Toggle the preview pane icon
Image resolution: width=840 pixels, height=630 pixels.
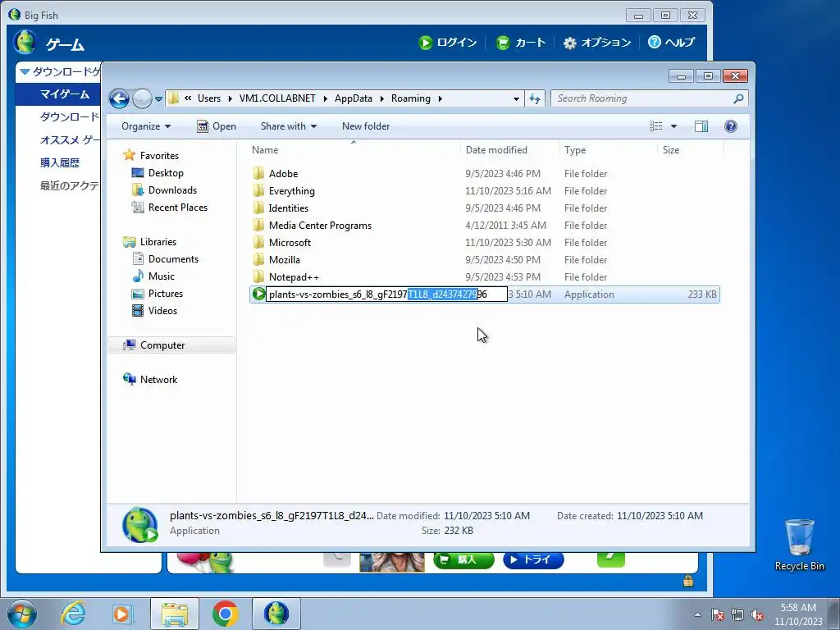tap(701, 126)
